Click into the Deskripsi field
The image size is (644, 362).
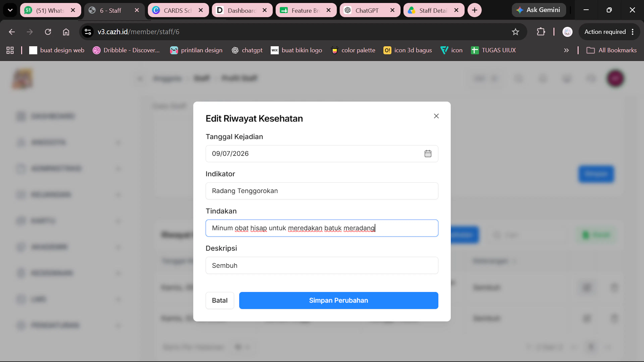[322, 265]
